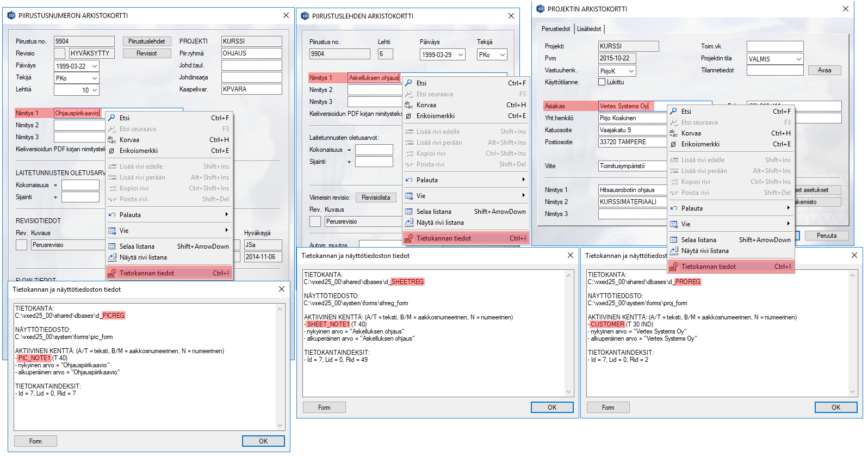Click the Korvaa icon in middle context menu
This screenshot has width=868, height=456.
pos(408,105)
